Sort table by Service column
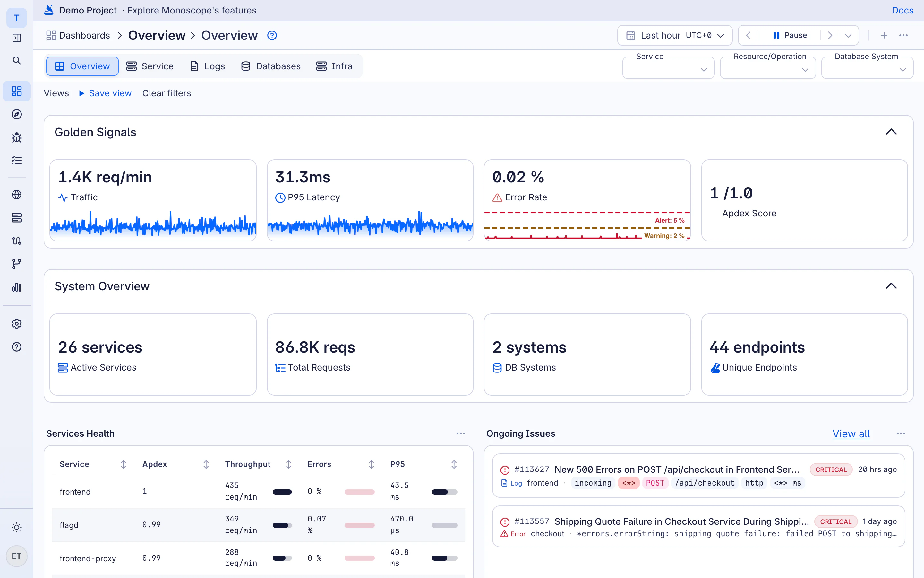This screenshot has height=578, width=924. 123,464
